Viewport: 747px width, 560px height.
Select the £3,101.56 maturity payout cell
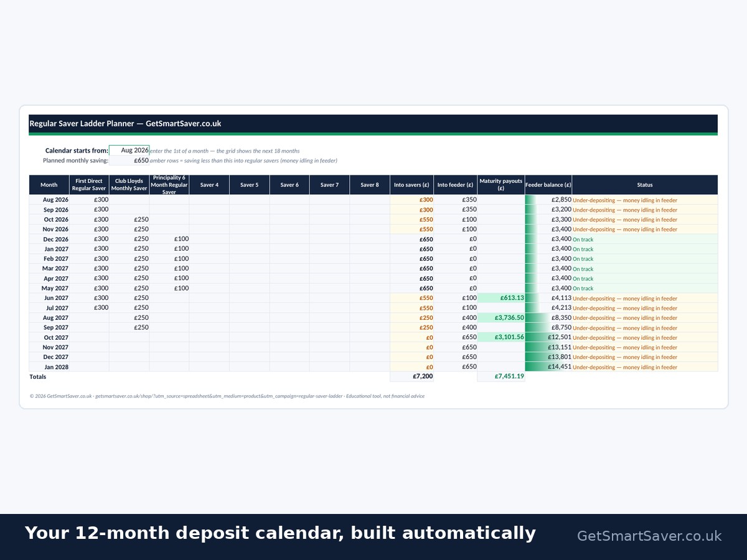501,337
